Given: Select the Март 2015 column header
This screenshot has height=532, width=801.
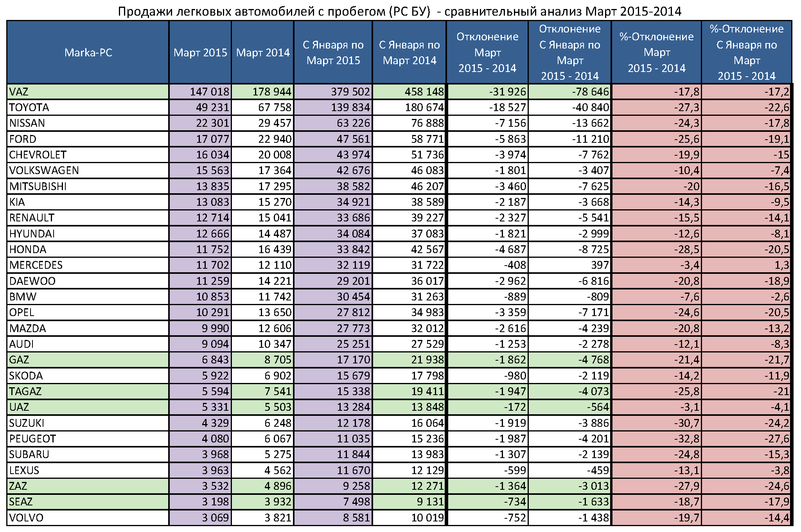Looking at the screenshot, I should 200,52.
